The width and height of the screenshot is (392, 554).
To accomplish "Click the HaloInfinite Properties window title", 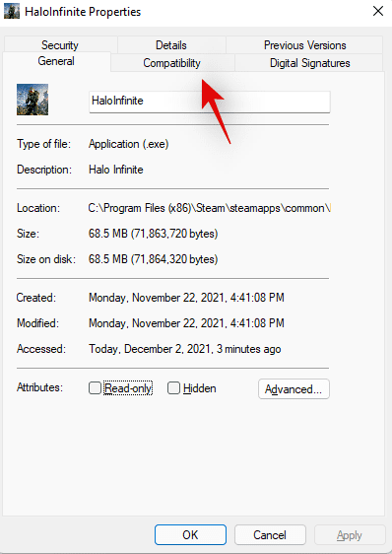I will pyautogui.click(x=83, y=12).
